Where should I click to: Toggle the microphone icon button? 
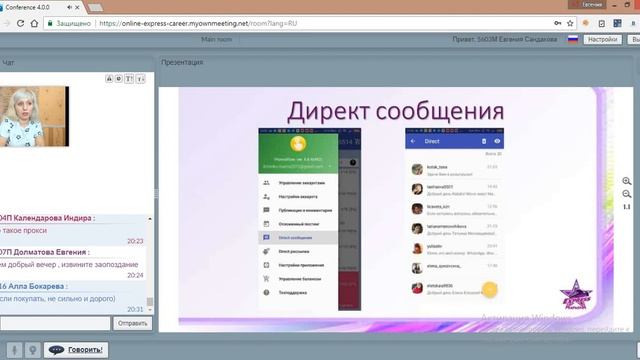point(14,350)
